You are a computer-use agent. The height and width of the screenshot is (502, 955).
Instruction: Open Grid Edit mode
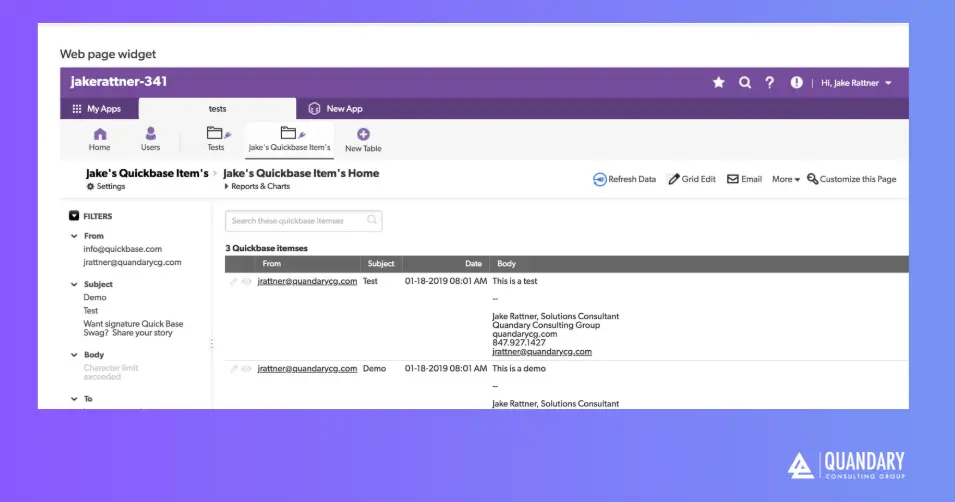pos(692,179)
